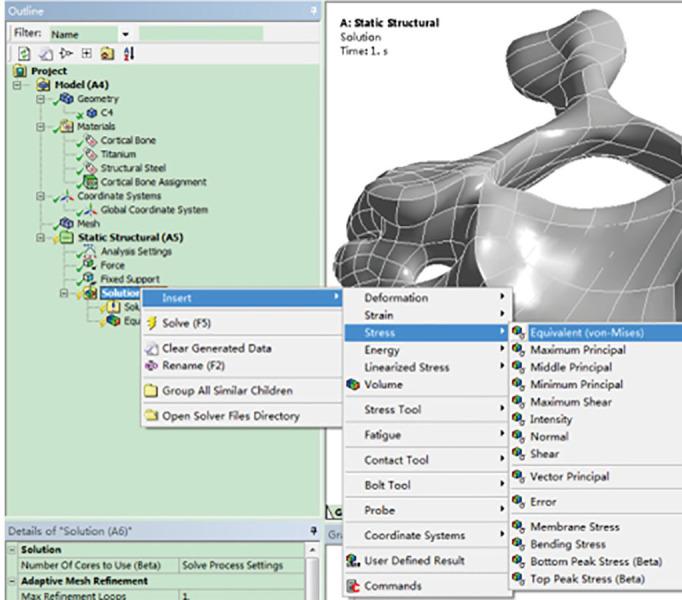Screen dimensions: 682x600
Task: Select the Cortical Bone material
Action: (x=128, y=141)
